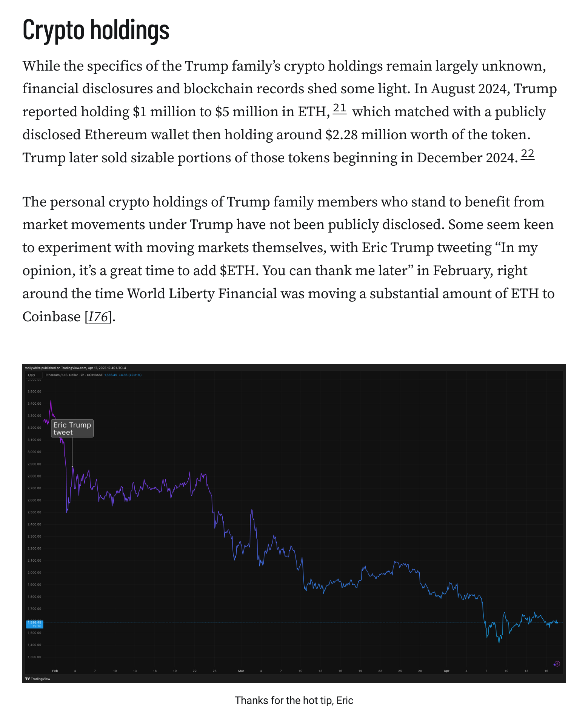Click the purple lightning icon on chart
Image resolution: width=588 pixels, height=721 pixels.
pos(557,664)
